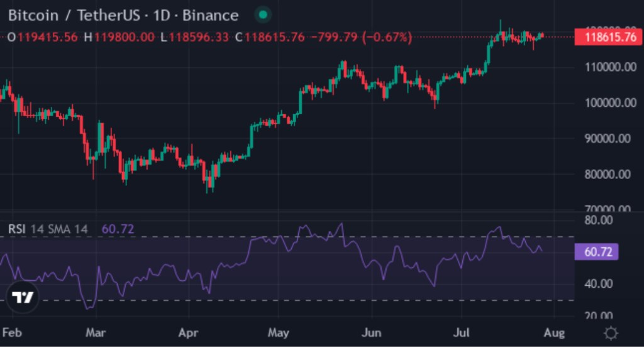Click the RSI 14 SMA 14 legend
Viewport: 644px width, 348px height.
(x=48, y=229)
